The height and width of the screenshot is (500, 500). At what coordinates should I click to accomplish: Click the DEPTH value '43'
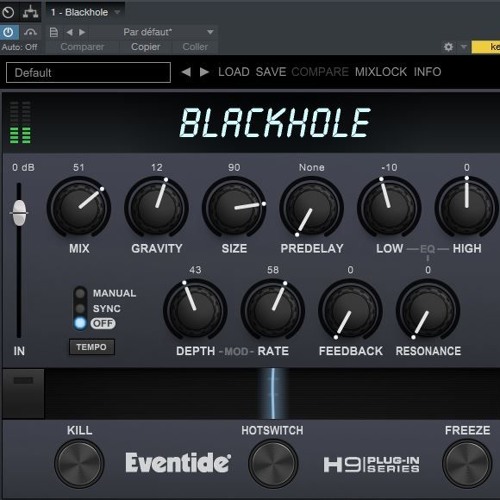click(195, 270)
